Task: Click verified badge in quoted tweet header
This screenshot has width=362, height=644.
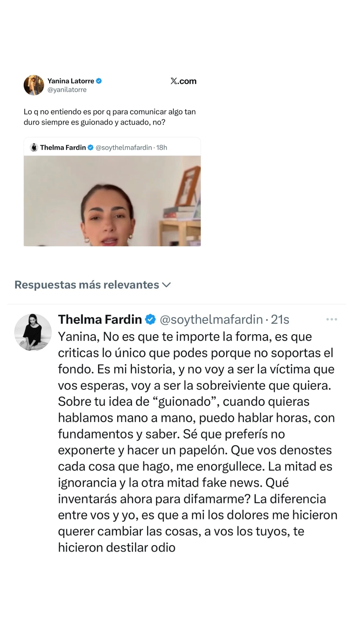Action: [90, 147]
